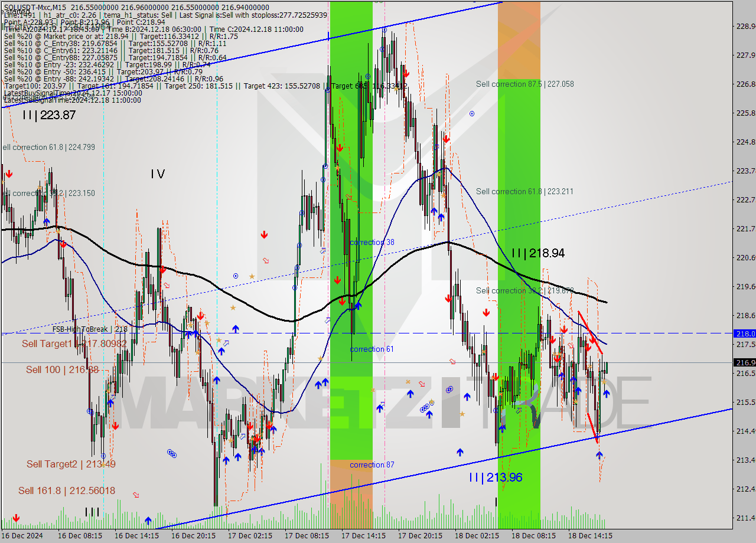
Task: Click the '17 Dec 20:15' time axis label
Action: [x=420, y=536]
